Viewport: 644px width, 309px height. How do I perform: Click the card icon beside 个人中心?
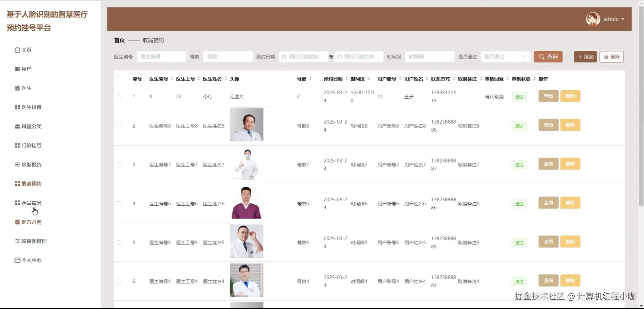[17, 260]
